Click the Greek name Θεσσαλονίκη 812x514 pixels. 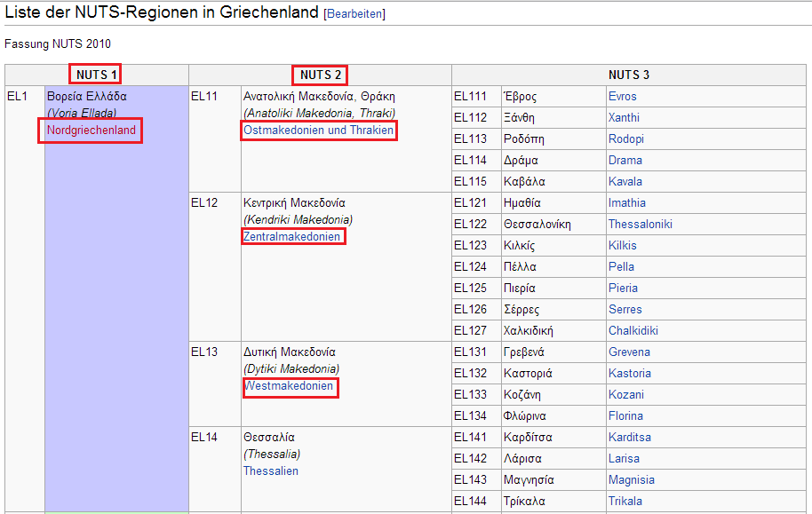537,224
